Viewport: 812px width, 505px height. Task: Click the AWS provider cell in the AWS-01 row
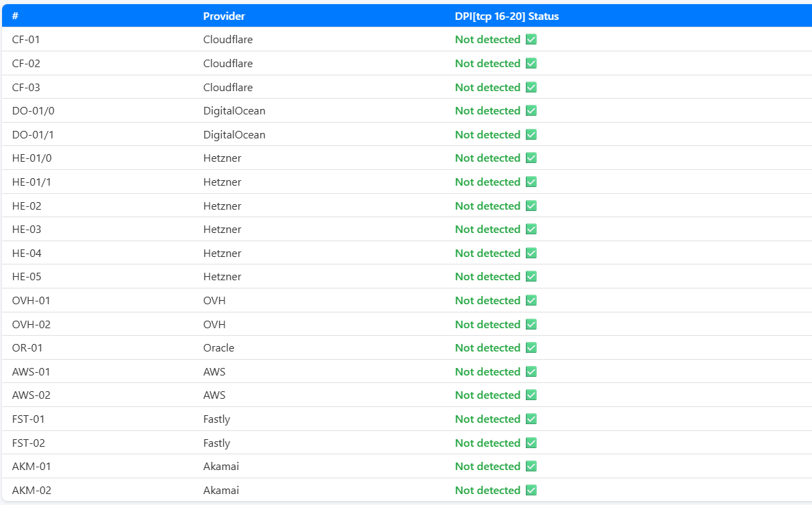(x=214, y=372)
